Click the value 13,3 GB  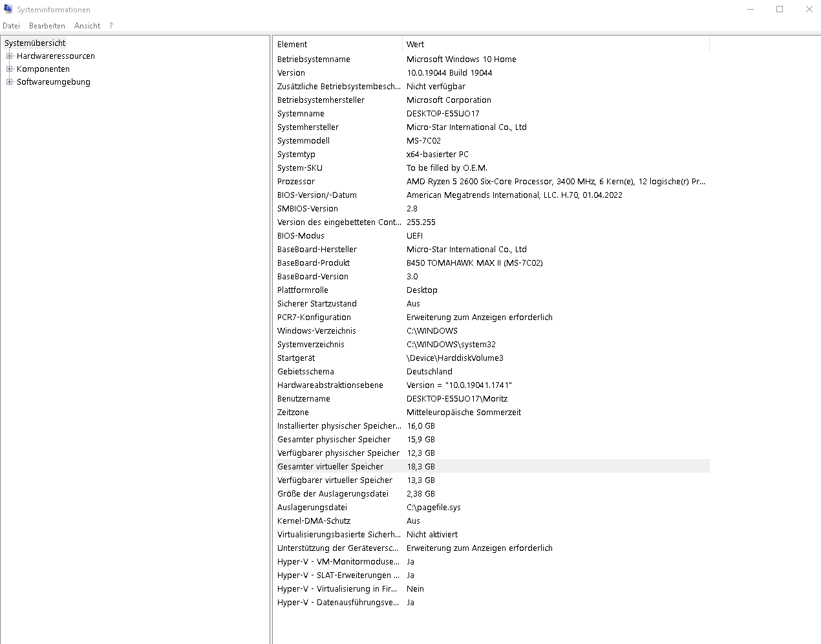421,480
